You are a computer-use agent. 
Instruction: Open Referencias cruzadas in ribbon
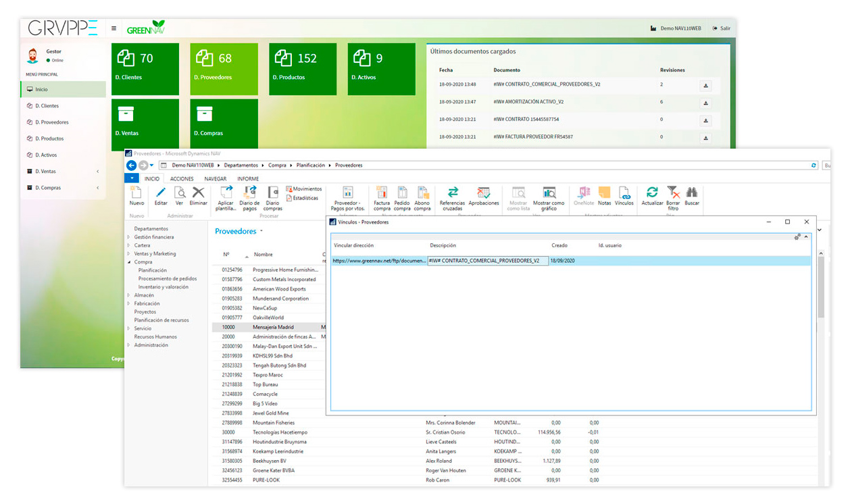click(x=453, y=199)
